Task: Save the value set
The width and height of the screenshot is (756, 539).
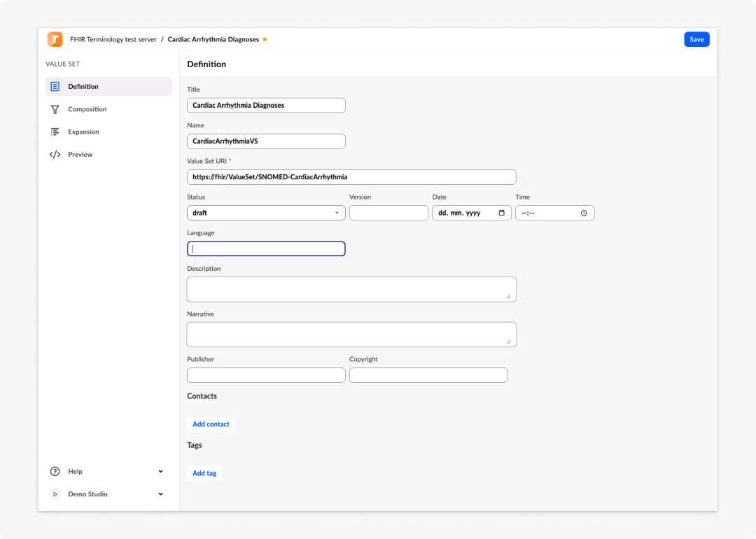Action: coord(696,39)
